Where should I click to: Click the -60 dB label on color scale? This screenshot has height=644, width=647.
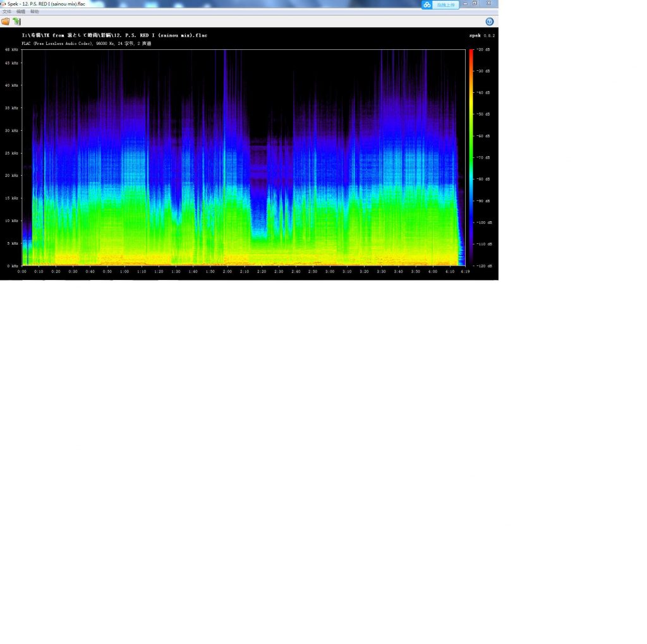[483, 136]
